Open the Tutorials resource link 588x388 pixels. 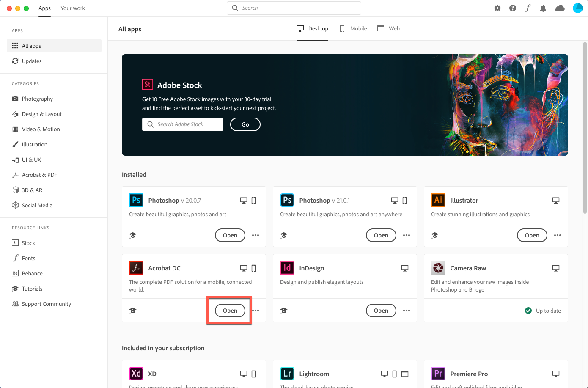[54, 289]
